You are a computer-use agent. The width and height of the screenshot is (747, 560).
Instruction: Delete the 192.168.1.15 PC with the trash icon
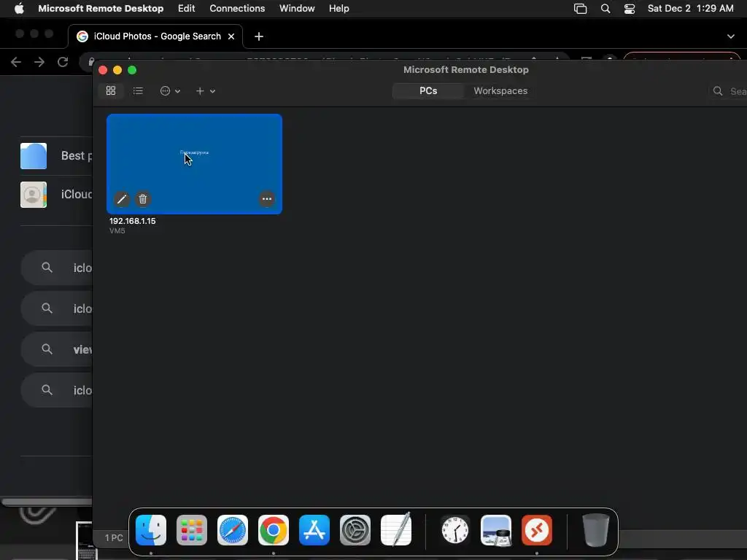pyautogui.click(x=142, y=199)
